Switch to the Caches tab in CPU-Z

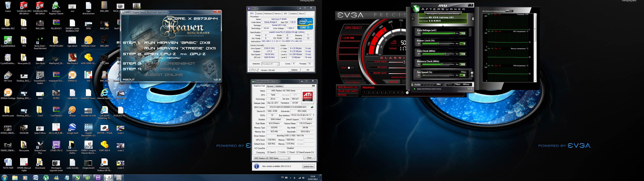(x=259, y=14)
